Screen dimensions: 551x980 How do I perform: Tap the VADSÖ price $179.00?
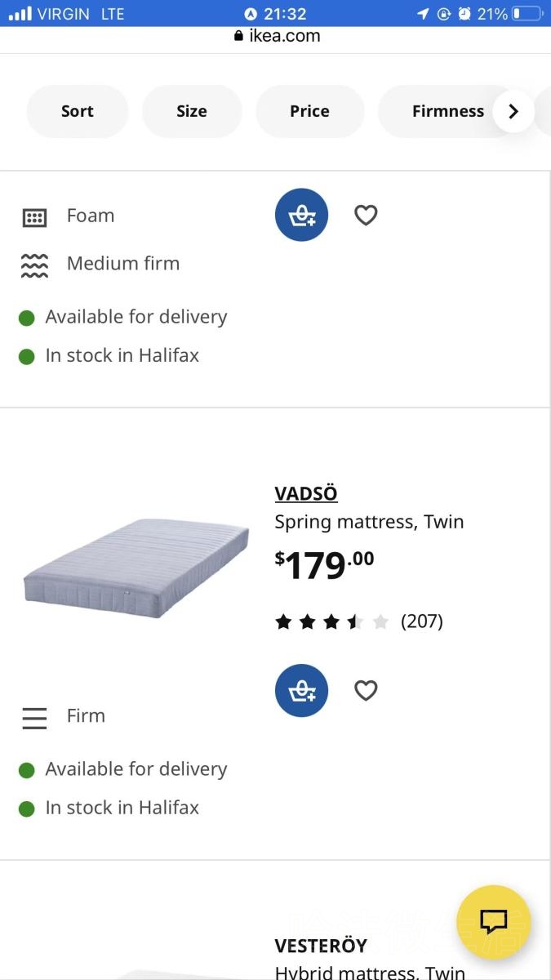(324, 564)
